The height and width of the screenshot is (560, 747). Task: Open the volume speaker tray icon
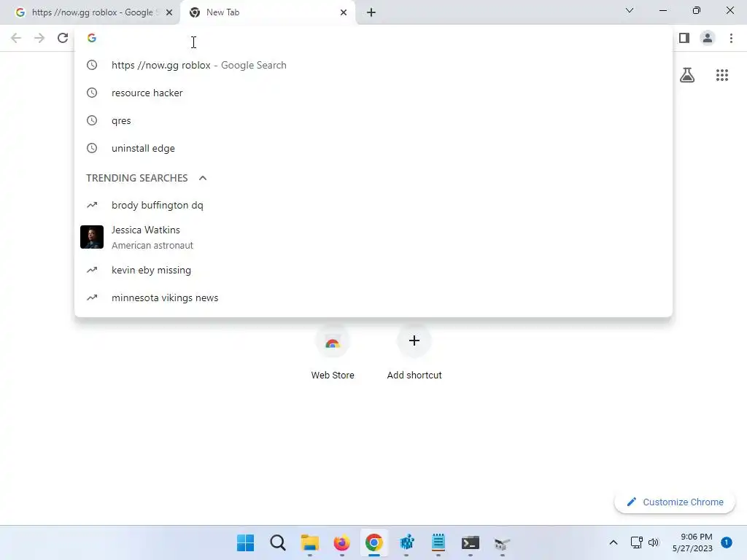(x=654, y=542)
